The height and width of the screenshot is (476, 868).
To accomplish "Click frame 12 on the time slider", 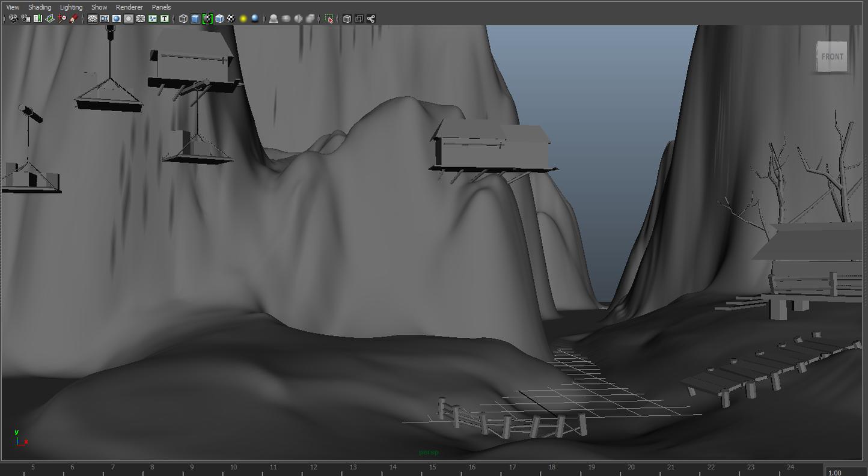I will [313, 468].
